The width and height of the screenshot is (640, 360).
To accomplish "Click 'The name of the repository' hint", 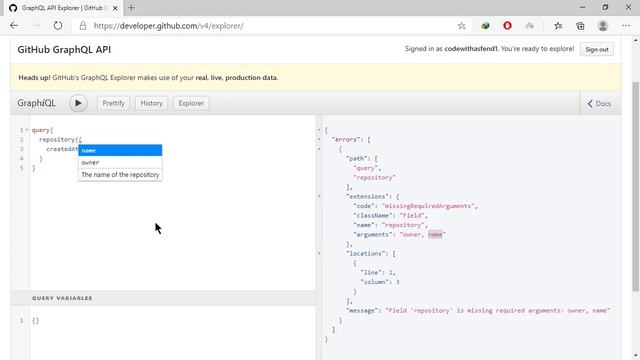I will pos(120,175).
